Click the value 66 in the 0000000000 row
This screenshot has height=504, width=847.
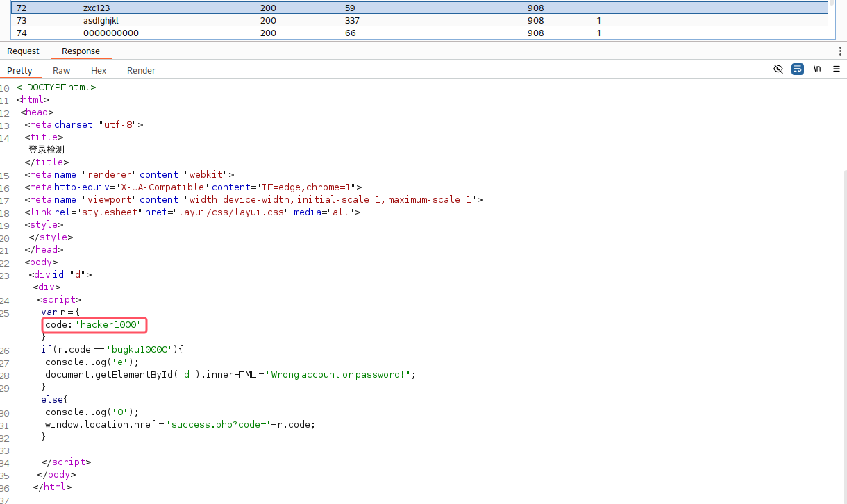(x=350, y=33)
